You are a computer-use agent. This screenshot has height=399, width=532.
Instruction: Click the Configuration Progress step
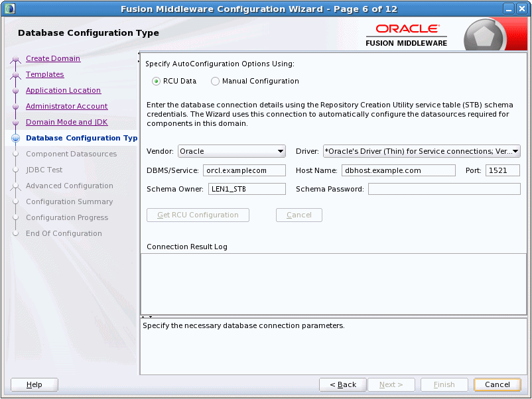(x=67, y=217)
